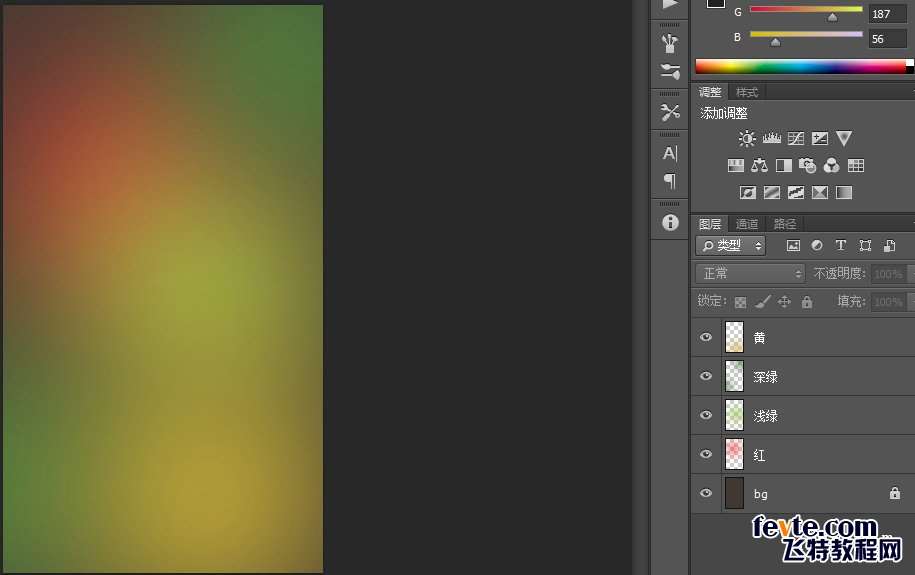Add a Posterize adjustment layer
The height and width of the screenshot is (575, 915).
click(x=771, y=193)
